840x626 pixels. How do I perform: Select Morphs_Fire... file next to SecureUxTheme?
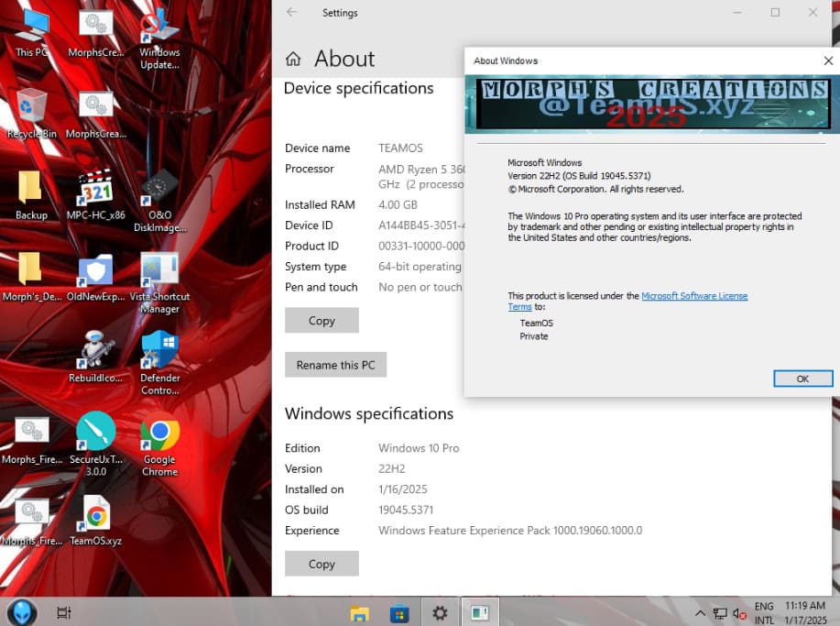click(31, 440)
